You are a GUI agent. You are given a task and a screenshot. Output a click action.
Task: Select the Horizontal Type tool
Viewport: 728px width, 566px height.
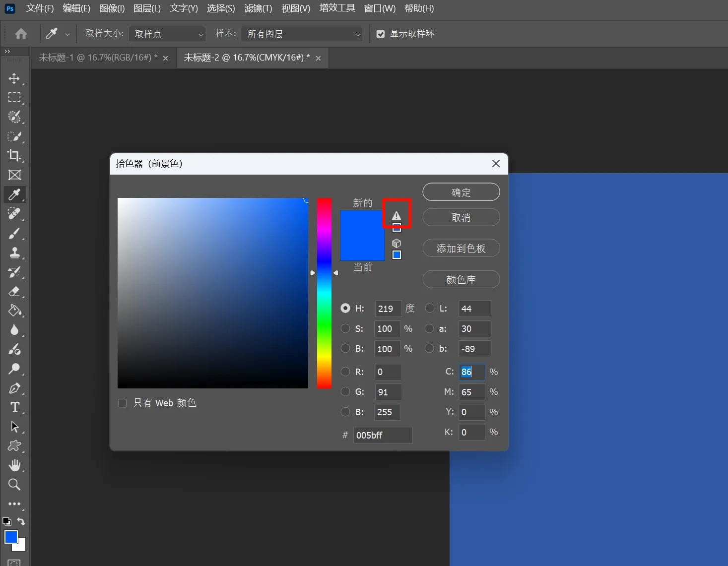click(x=14, y=407)
